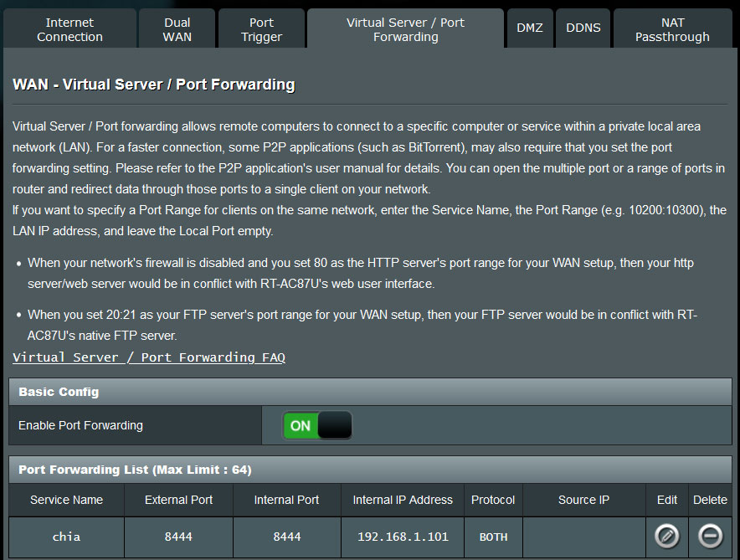
Task: Click the 8444 external port value
Action: (178, 537)
